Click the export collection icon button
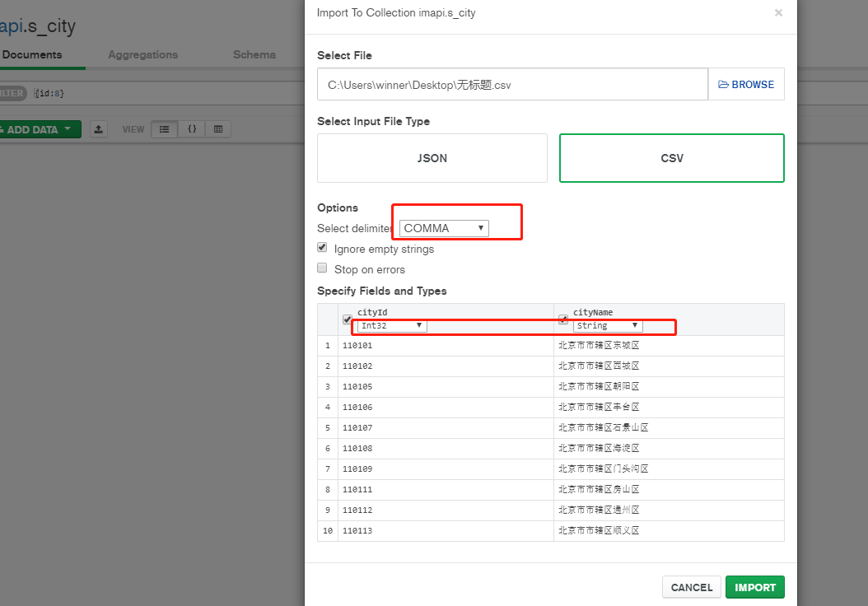The image size is (868, 606). pos(99,129)
